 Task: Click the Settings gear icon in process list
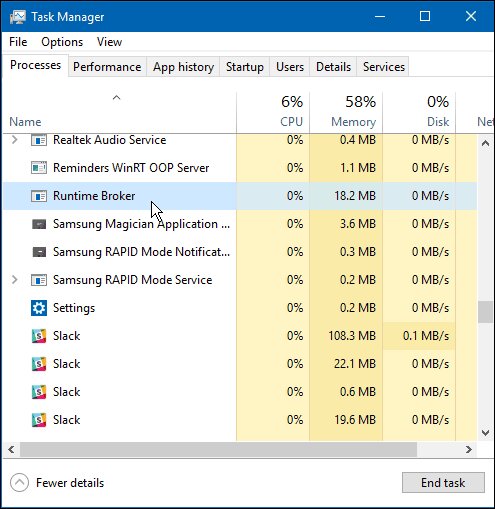click(39, 308)
